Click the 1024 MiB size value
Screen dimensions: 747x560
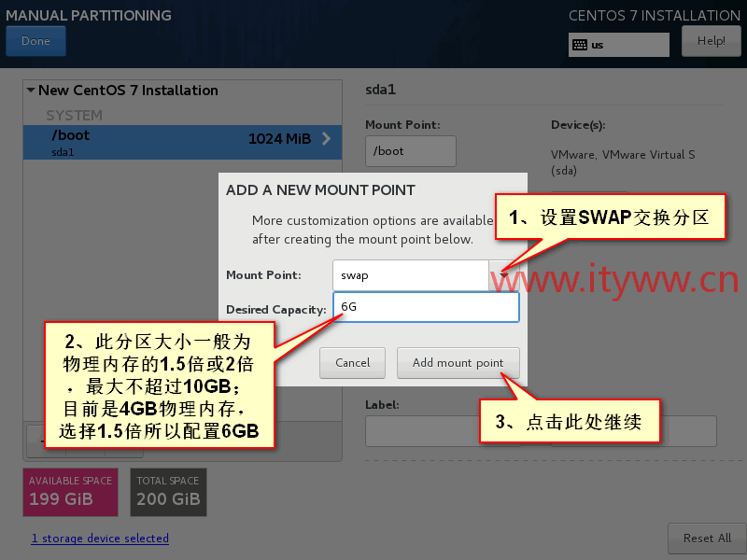tap(279, 138)
